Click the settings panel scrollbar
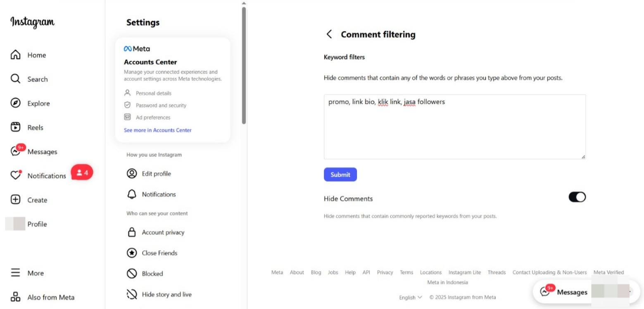 pos(244,66)
